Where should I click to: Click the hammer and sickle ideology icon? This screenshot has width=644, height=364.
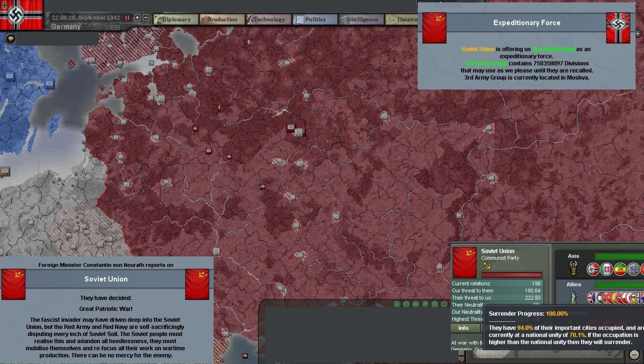tap(486, 266)
